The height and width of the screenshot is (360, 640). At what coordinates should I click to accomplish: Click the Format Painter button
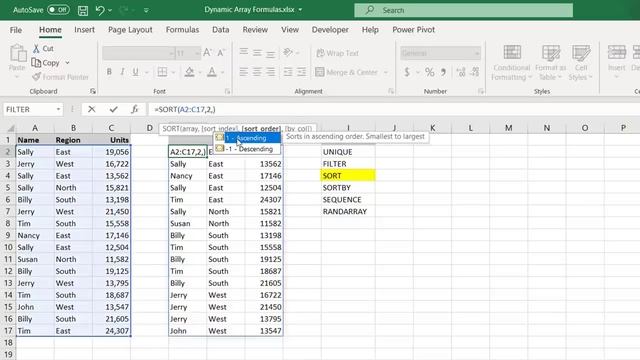click(60, 77)
